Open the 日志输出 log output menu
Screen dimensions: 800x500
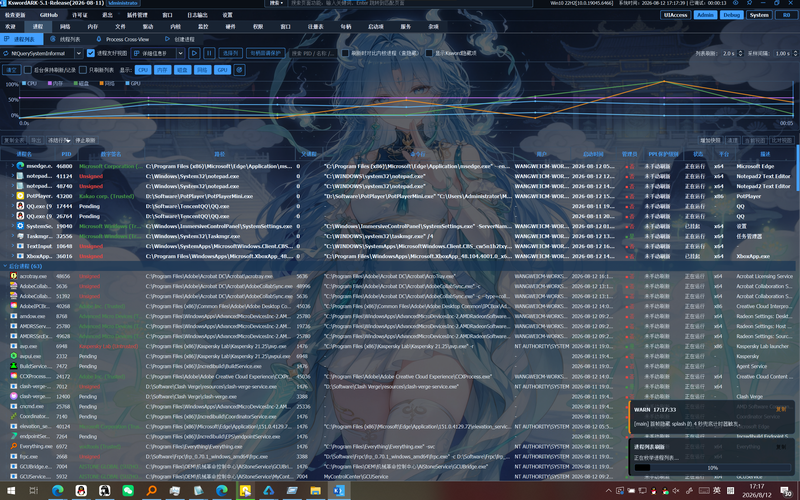[x=197, y=15]
